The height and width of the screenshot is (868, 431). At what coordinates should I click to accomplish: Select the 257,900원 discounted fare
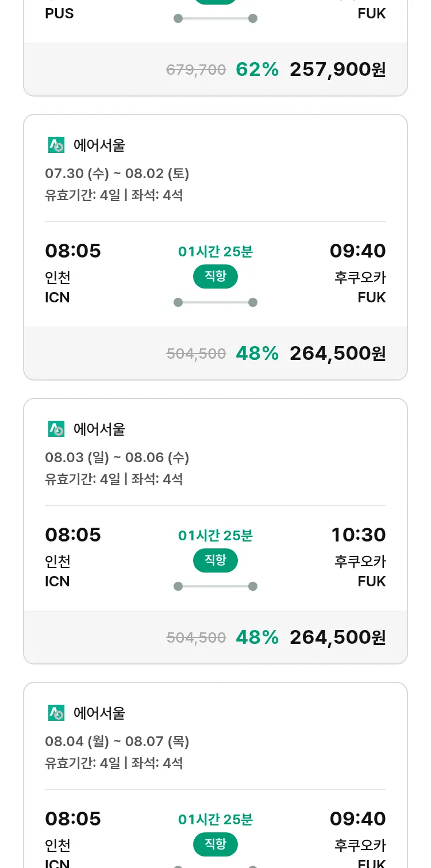(x=337, y=70)
